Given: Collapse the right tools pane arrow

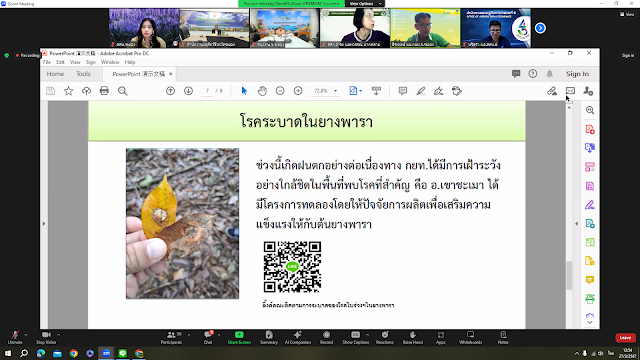Looking at the screenshot, I should (576, 224).
